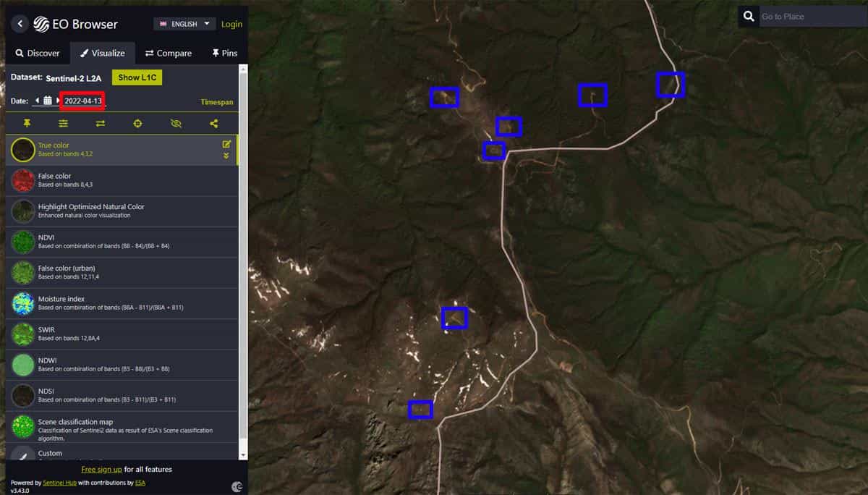Click the crosshair zoom-to-center icon
Viewport: 868px width, 495px height.
click(138, 124)
